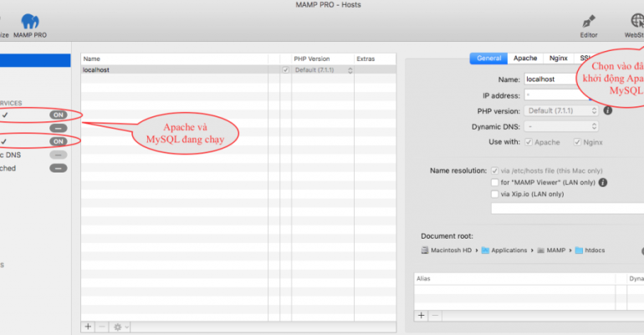
Task: Toggle the ON switch just above DNS row
Action: (59, 142)
